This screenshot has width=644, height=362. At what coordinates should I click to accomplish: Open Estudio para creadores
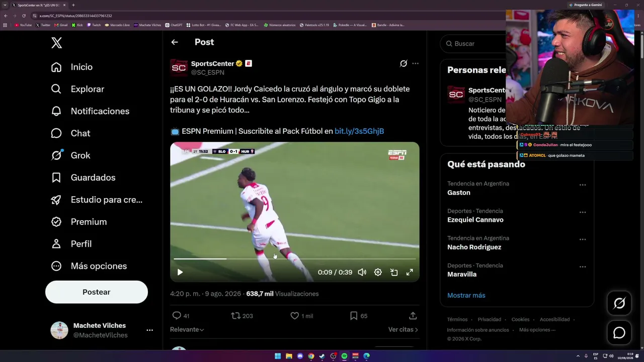click(97, 200)
